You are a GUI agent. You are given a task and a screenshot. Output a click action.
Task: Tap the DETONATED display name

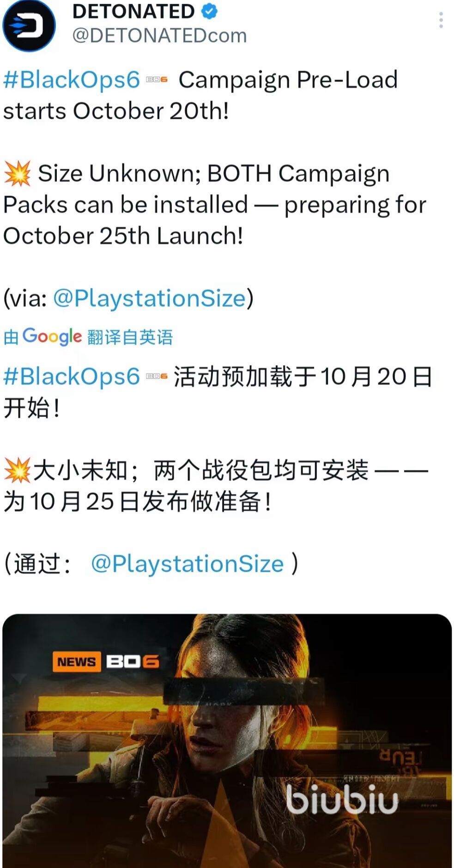click(133, 11)
